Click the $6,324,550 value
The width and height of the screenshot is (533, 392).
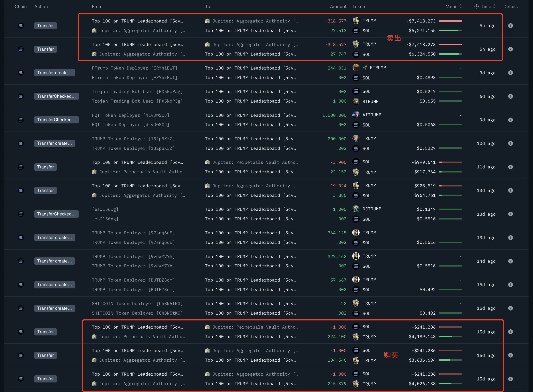point(422,54)
